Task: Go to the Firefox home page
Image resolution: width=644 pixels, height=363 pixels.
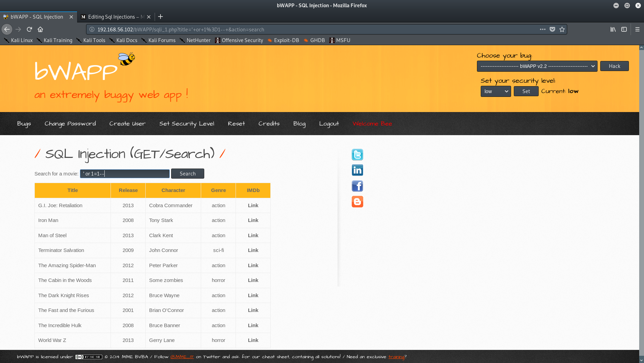Action: point(40,29)
